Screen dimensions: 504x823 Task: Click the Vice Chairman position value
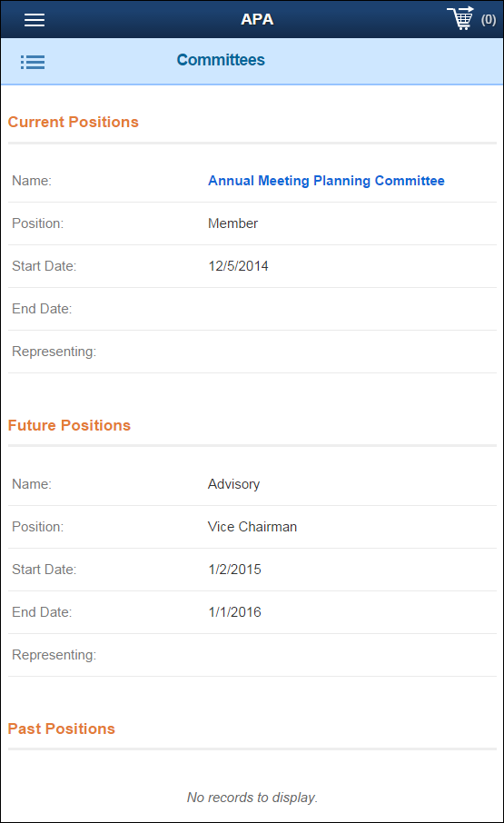tap(252, 527)
